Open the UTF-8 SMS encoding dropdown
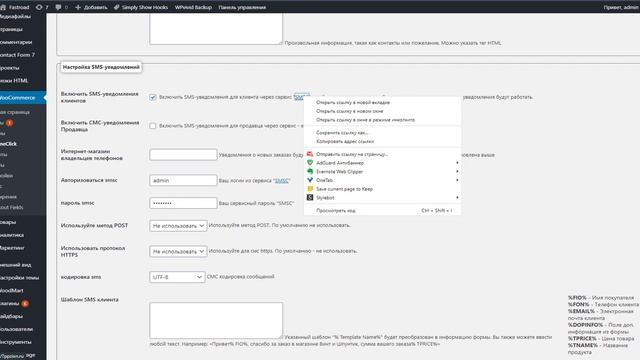Image resolution: width=640 pixels, height=360 pixels. tap(177, 277)
